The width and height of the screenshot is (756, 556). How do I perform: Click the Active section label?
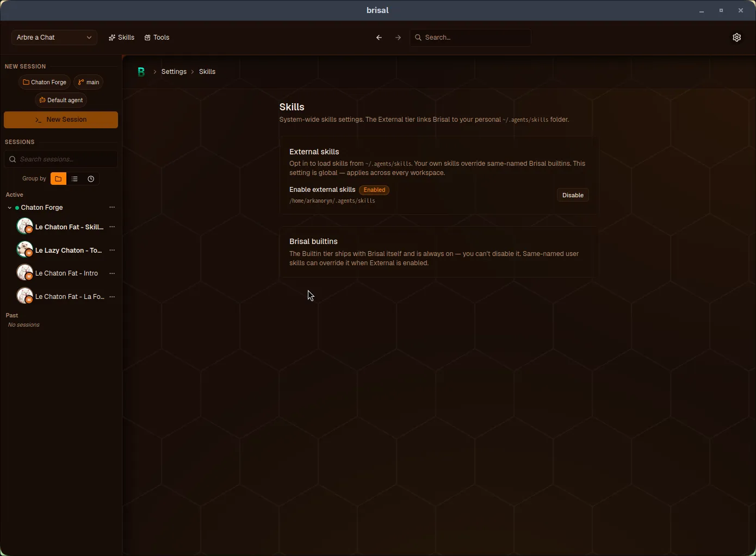tap(15, 195)
